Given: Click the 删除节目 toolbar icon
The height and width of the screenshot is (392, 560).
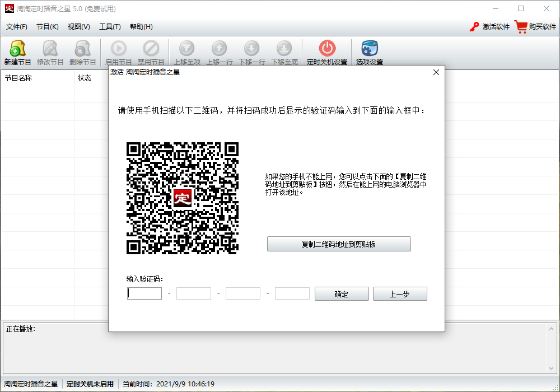Looking at the screenshot, I should 83,49.
